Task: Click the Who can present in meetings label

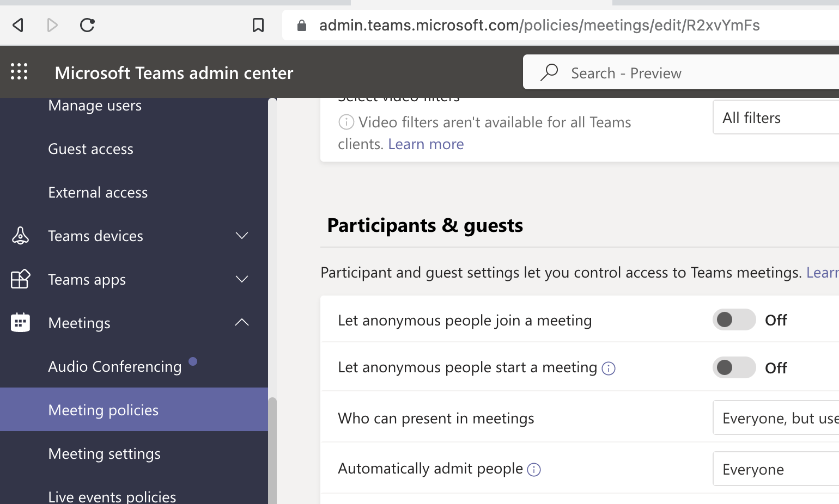Action: 436,419
